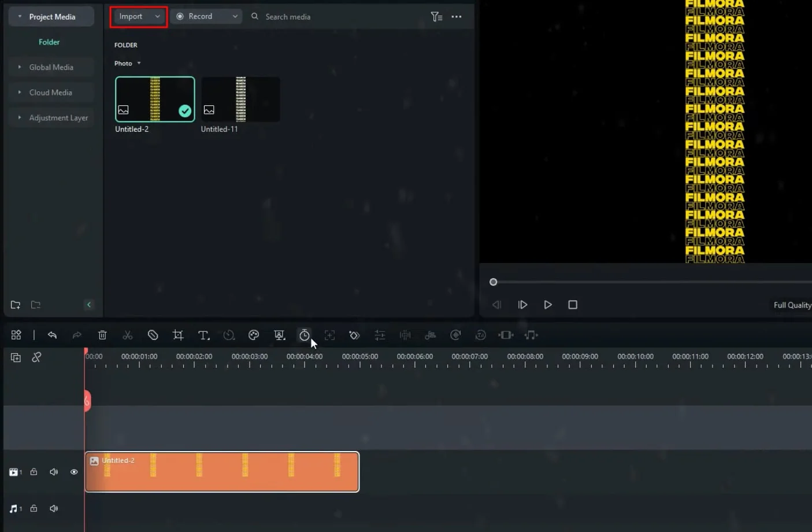Redo the last undone action
Viewport: 812px width, 532px height.
77,335
